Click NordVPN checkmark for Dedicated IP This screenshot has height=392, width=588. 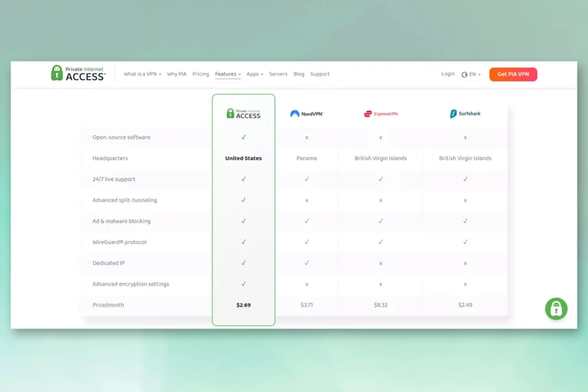[307, 263]
